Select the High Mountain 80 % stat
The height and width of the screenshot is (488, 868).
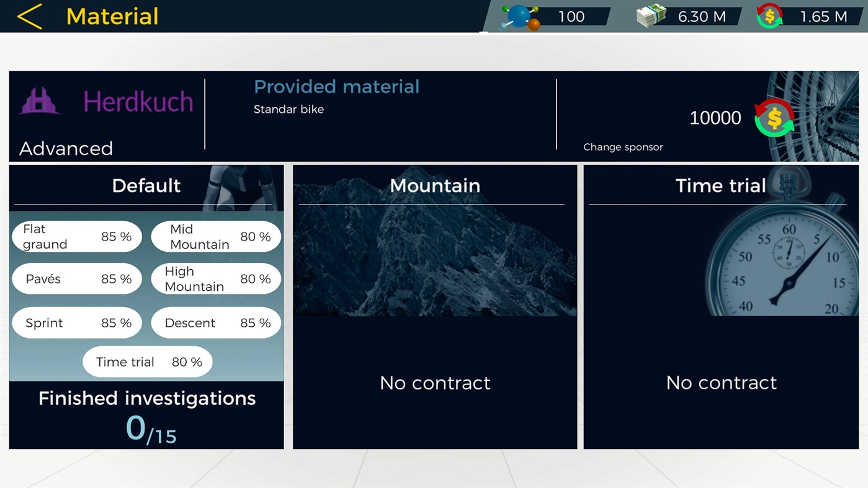[216, 279]
